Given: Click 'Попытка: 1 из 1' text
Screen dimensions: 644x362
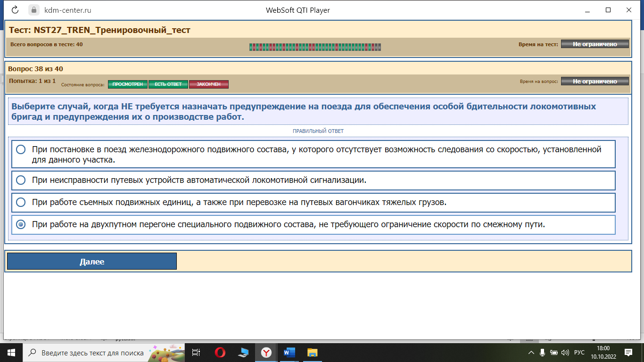Looking at the screenshot, I should pos(32,81).
